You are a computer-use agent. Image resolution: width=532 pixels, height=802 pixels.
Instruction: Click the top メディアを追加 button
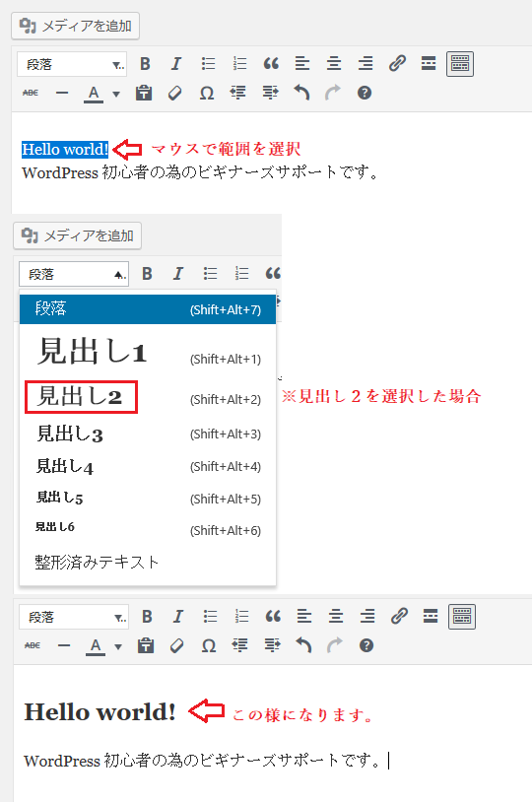75,26
